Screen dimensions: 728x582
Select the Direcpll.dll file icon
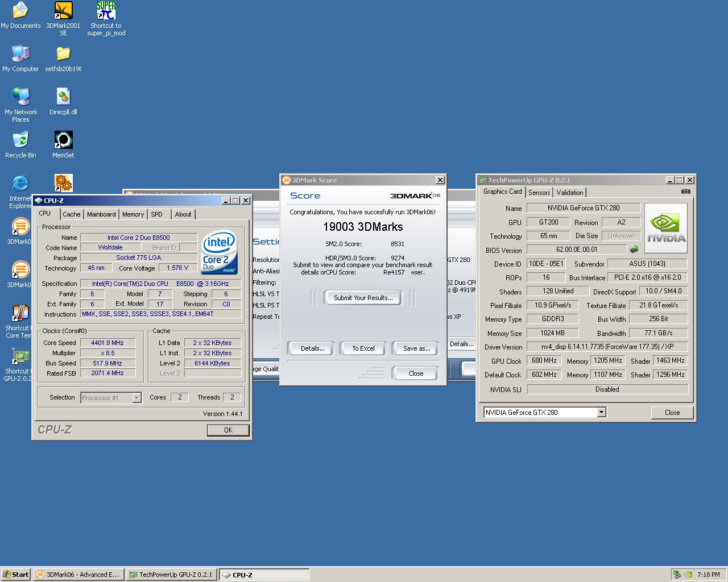[x=63, y=102]
